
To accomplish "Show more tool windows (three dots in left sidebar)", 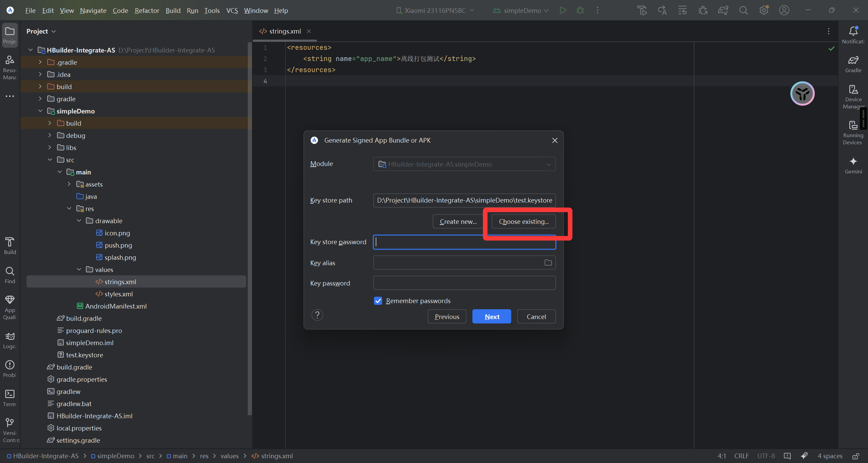I will pos(10,96).
